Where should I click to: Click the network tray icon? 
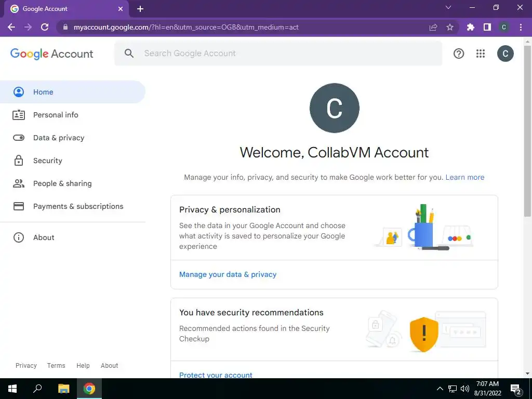click(x=453, y=389)
